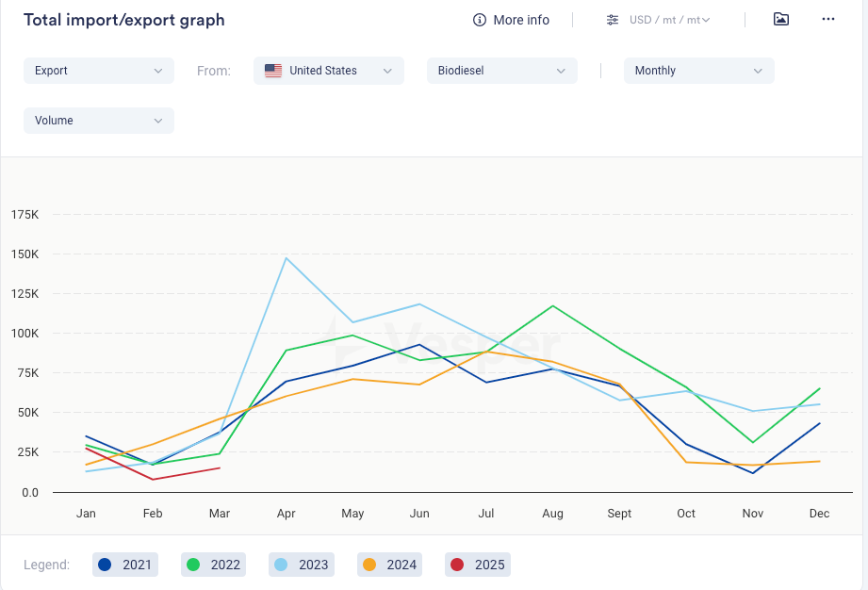
Task: Hide the 2023 series in legend
Action: (x=302, y=565)
